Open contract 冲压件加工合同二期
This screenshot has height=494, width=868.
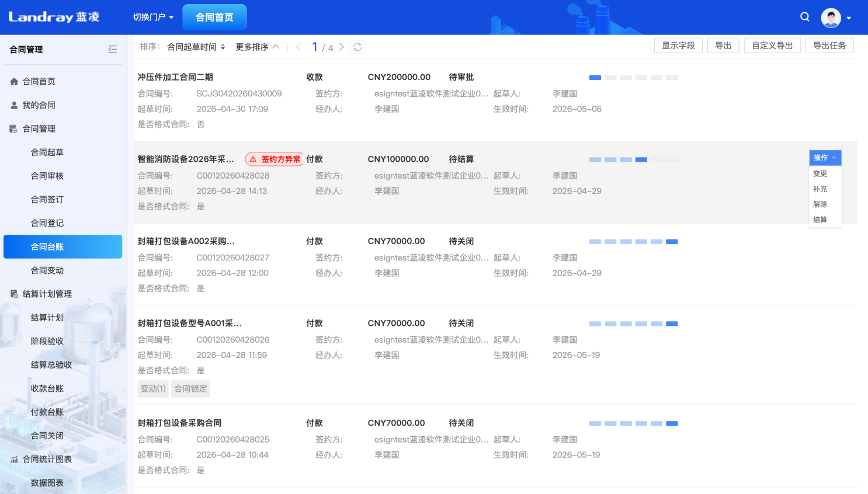175,77
